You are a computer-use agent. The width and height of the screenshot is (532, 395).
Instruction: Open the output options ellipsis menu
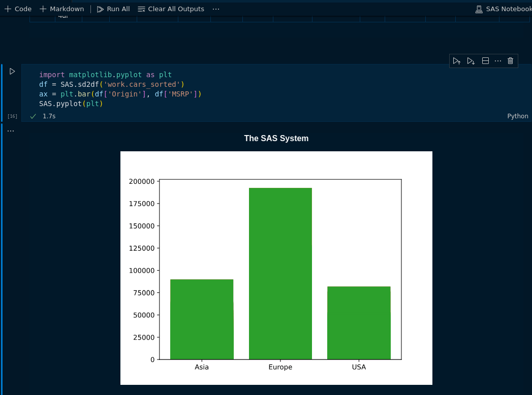11,130
